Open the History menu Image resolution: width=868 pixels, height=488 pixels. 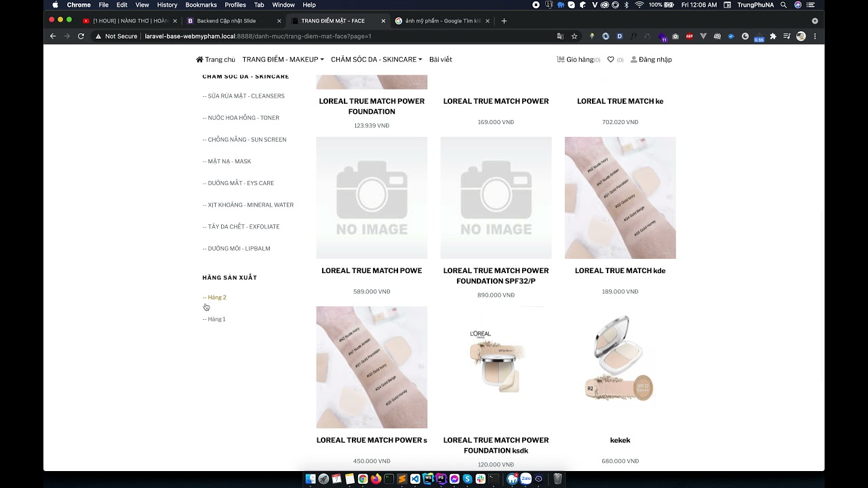pyautogui.click(x=167, y=5)
